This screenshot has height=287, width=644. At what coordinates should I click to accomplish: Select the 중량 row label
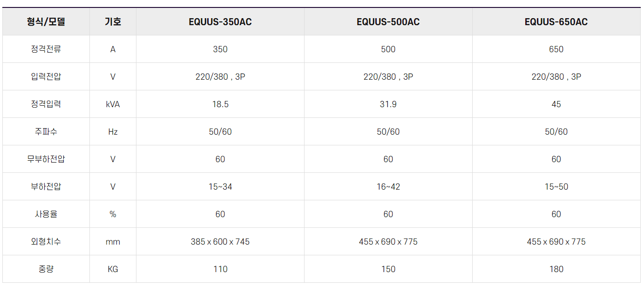click(x=46, y=269)
